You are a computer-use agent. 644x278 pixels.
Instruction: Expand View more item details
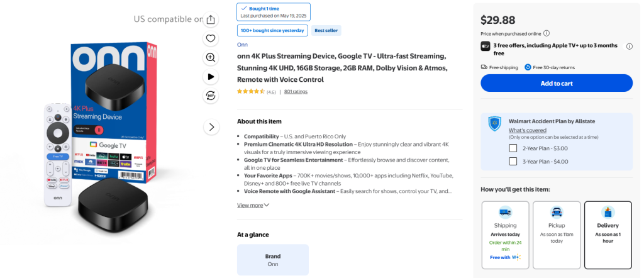253,205
